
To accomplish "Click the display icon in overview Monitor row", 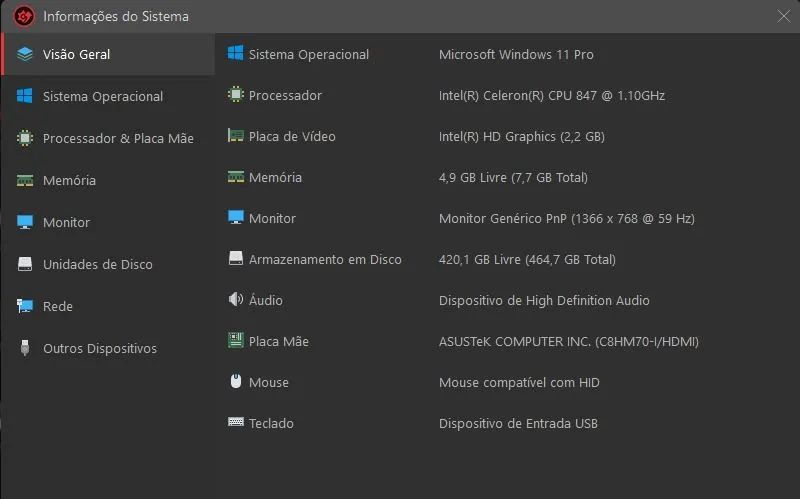I will [235, 217].
